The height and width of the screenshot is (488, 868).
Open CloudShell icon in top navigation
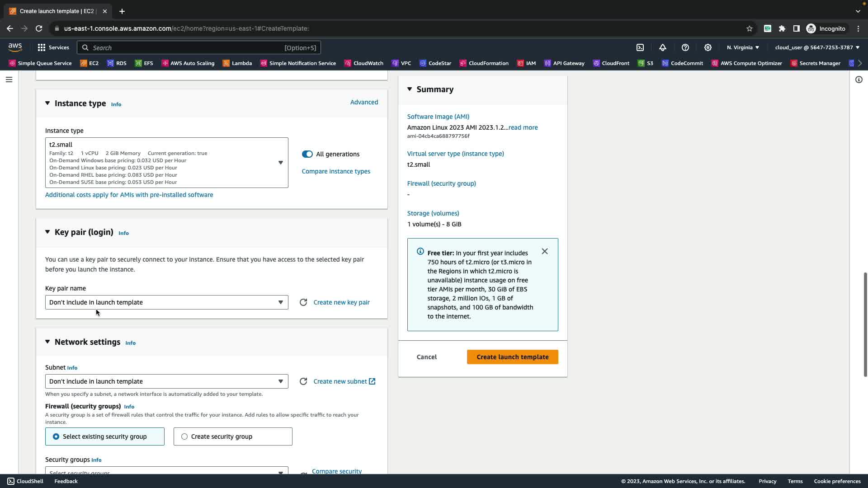click(640, 47)
